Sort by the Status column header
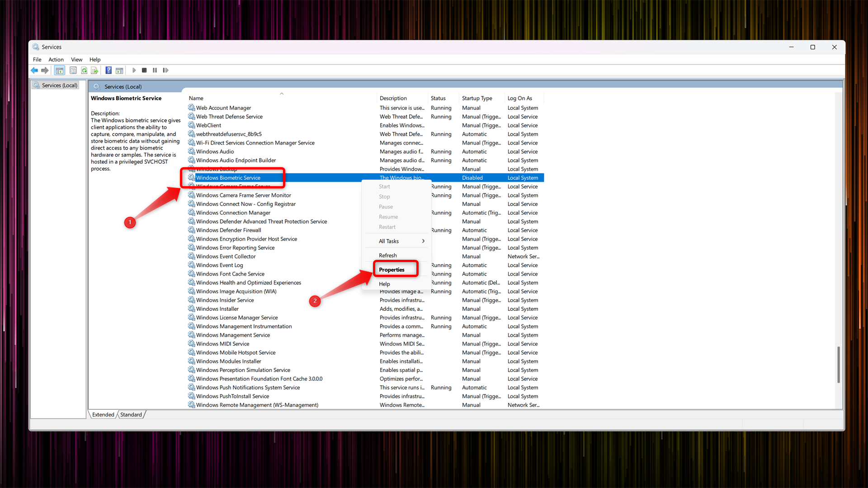This screenshot has width=868, height=488. pos(443,98)
